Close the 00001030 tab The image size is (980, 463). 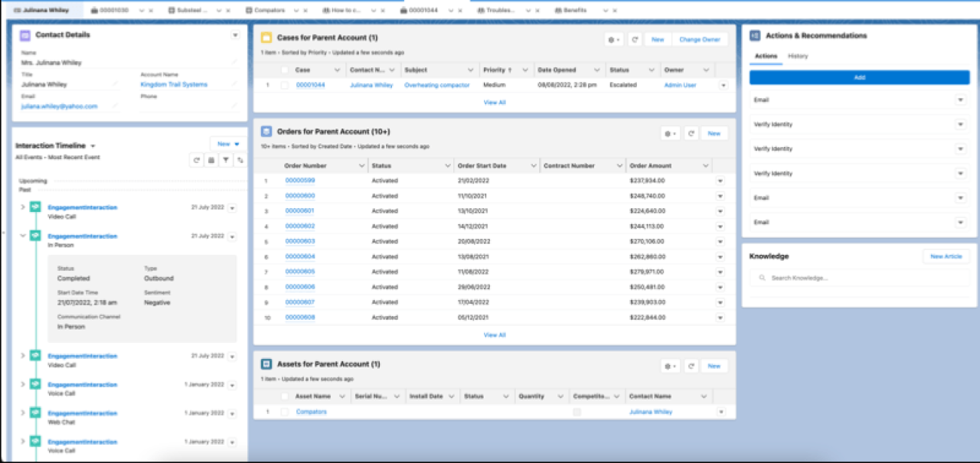coord(151,11)
